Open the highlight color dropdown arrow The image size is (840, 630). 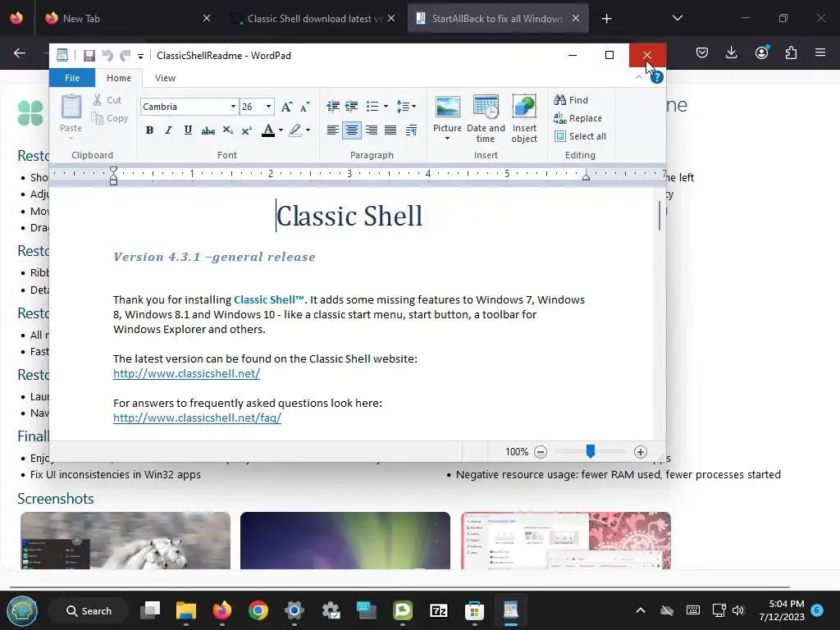point(308,130)
